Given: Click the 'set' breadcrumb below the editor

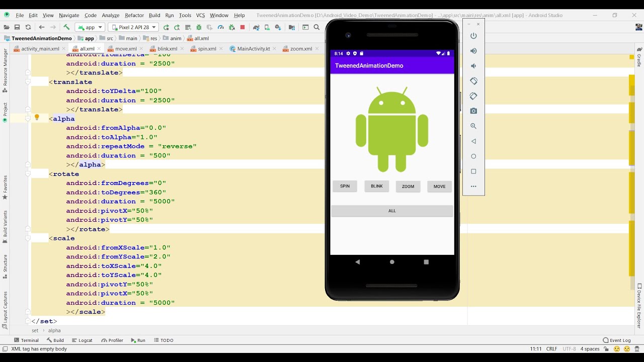Looking at the screenshot, I should [x=35, y=330].
